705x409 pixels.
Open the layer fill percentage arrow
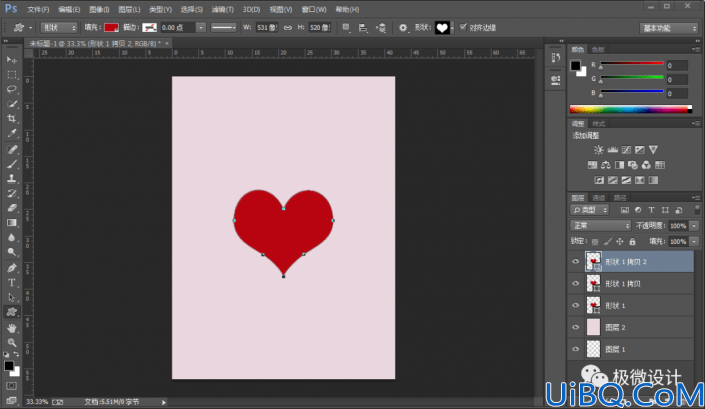click(695, 242)
